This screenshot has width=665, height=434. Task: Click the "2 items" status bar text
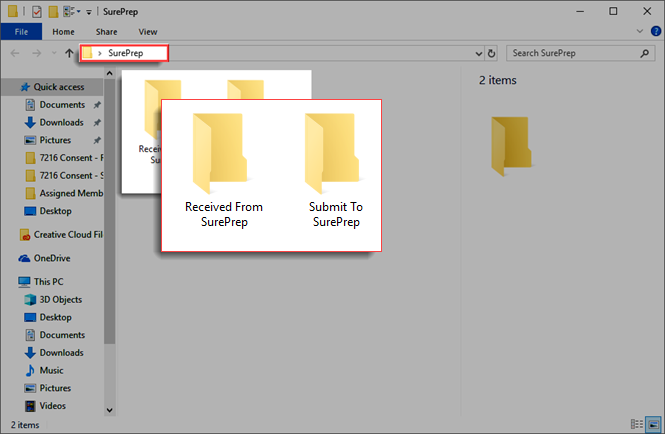tap(25, 425)
